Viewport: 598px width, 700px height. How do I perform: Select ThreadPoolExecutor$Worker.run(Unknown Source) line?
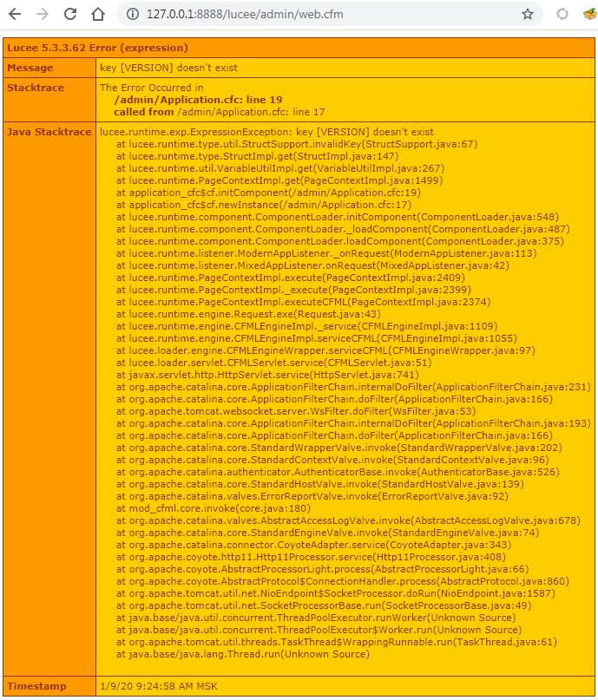pyautogui.click(x=319, y=630)
